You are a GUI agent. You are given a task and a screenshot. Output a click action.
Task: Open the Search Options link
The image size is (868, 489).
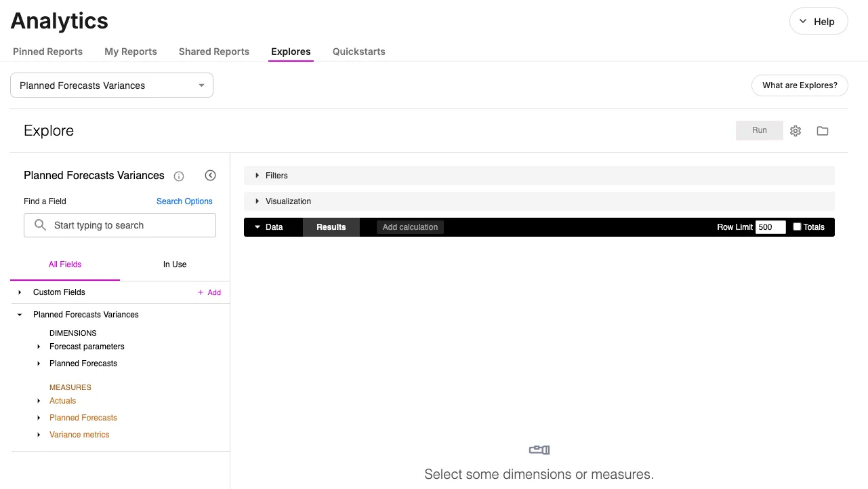point(184,201)
